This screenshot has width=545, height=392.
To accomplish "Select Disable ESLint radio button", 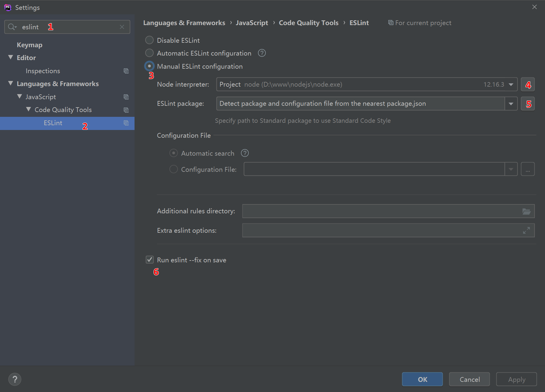I will tap(149, 40).
